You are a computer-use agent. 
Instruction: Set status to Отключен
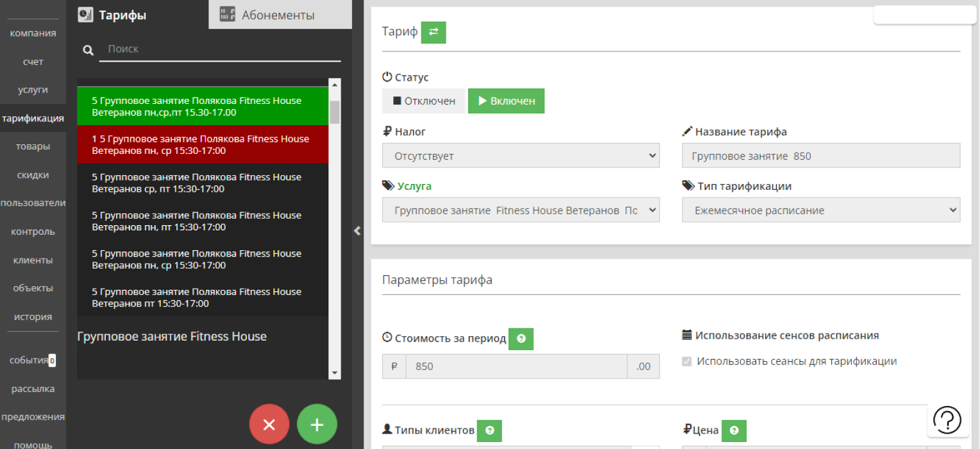pos(423,101)
